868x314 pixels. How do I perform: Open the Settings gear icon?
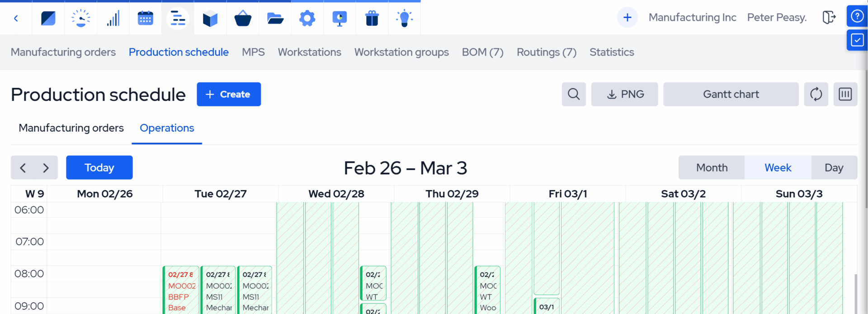click(307, 18)
